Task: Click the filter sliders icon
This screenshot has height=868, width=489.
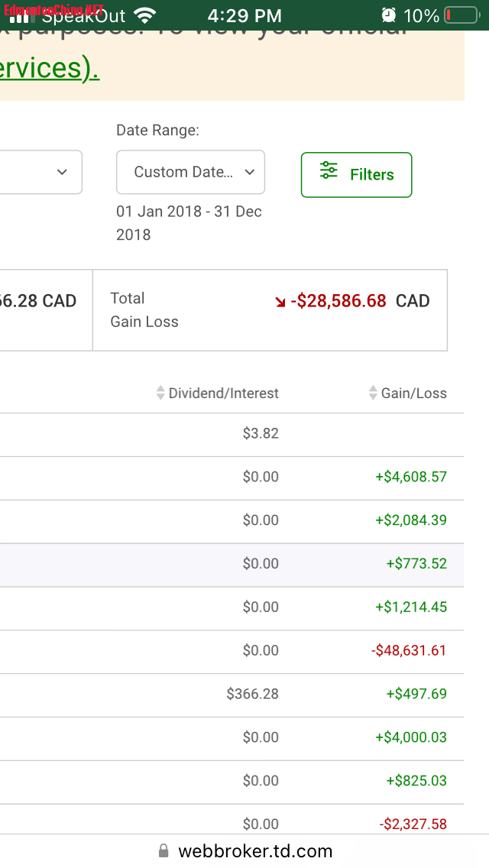Action: [329, 170]
